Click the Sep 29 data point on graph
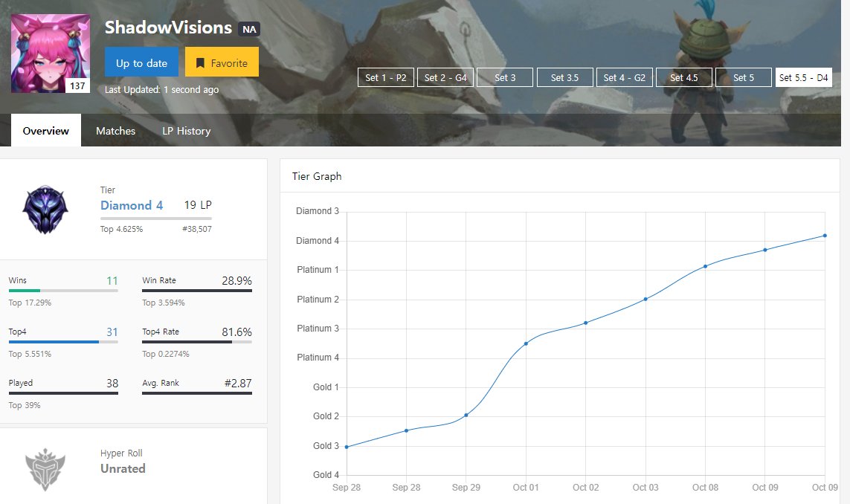 (x=466, y=415)
